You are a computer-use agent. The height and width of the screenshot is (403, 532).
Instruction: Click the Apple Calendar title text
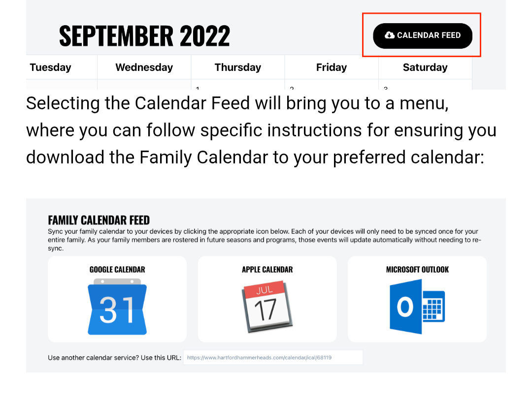point(267,270)
